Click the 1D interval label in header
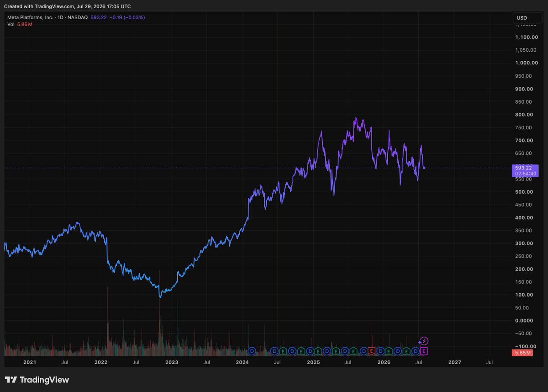Viewport: 548px width, 392px height. pos(61,17)
